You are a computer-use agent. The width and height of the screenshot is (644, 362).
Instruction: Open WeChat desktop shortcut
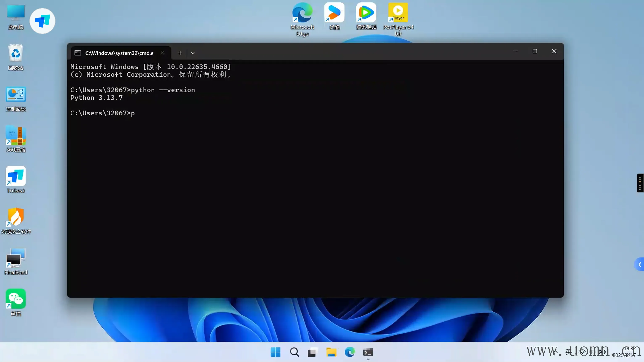pyautogui.click(x=16, y=299)
